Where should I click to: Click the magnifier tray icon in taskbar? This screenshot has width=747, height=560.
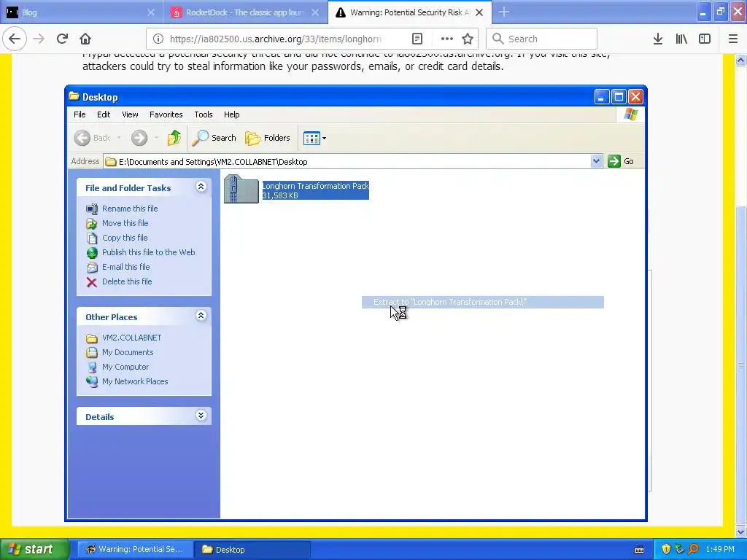[693, 550]
